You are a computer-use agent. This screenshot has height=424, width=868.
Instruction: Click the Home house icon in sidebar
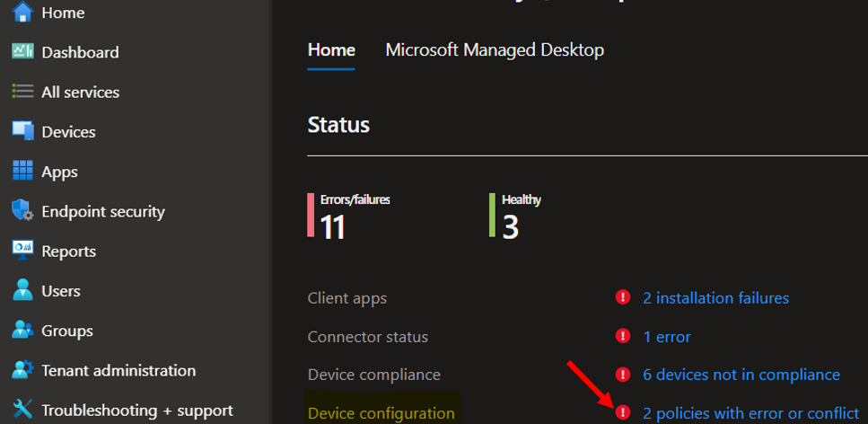point(22,12)
